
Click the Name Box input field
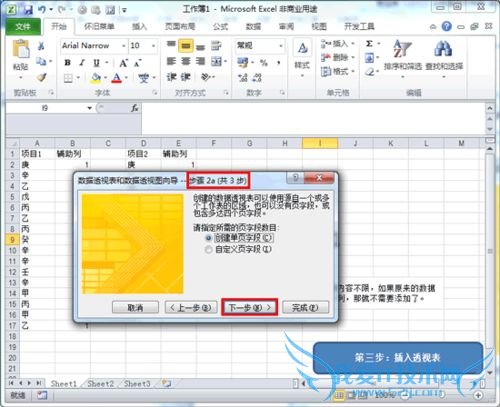pyautogui.click(x=45, y=108)
